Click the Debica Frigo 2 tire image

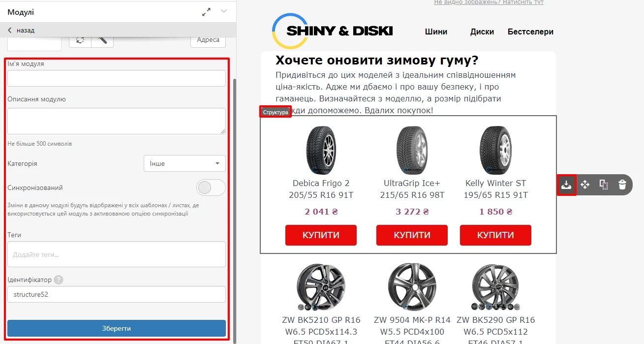(x=321, y=150)
